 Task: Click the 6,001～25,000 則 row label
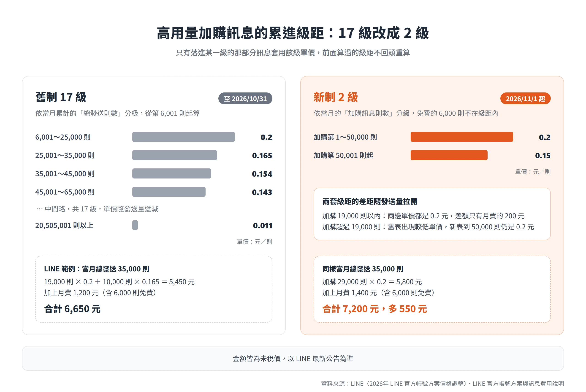(63, 137)
